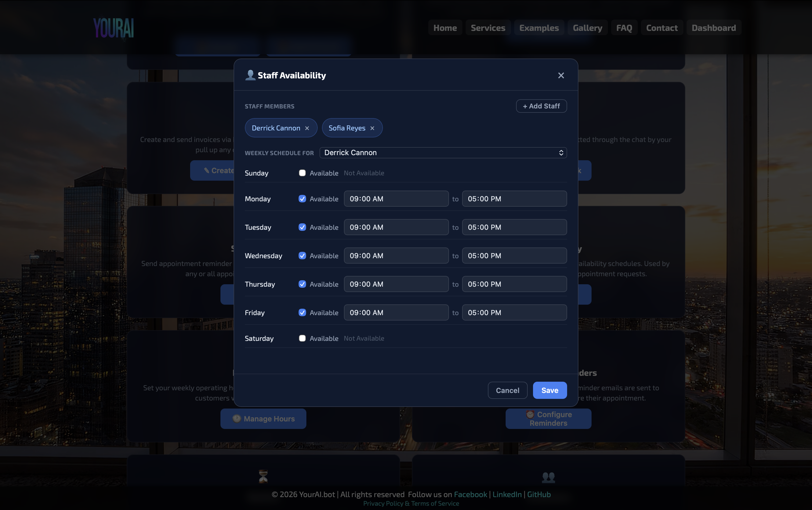Image resolution: width=812 pixels, height=510 pixels.
Task: Uncheck Wednesday availability
Action: (302, 256)
